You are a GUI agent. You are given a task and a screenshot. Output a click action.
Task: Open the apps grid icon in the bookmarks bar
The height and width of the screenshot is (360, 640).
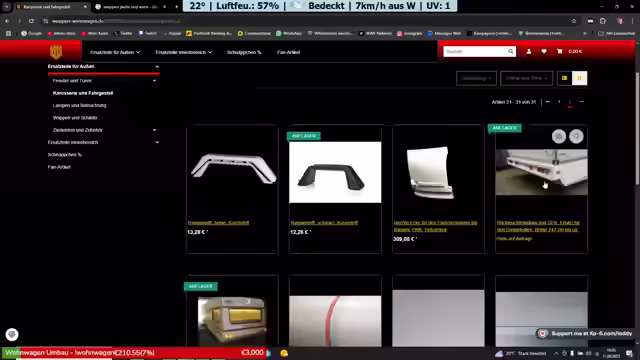(x=8, y=33)
